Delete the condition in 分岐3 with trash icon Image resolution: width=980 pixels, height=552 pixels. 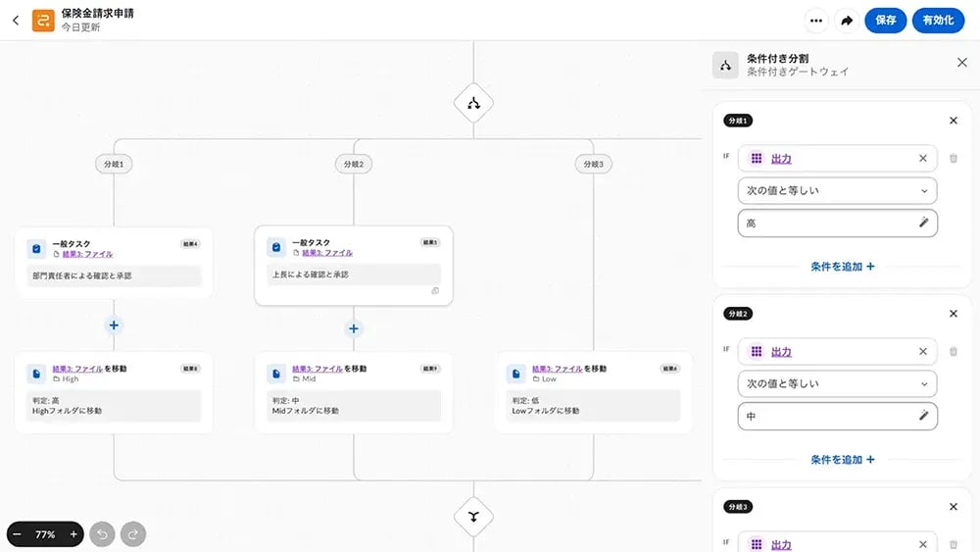pos(954,544)
